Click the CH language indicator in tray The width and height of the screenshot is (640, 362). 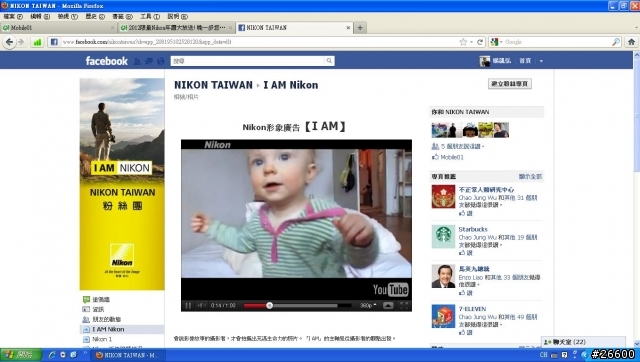coord(544,355)
